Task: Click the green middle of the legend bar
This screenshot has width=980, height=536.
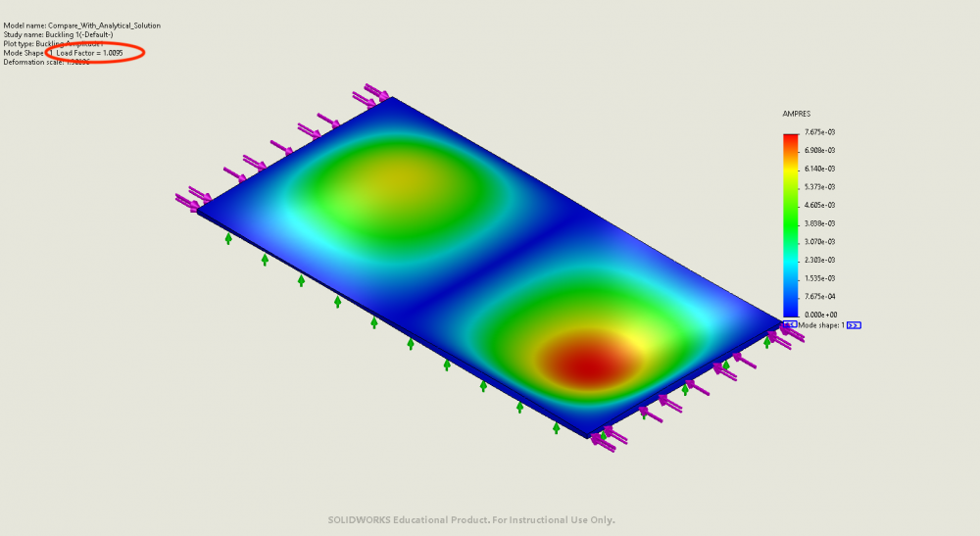Action: click(x=790, y=225)
